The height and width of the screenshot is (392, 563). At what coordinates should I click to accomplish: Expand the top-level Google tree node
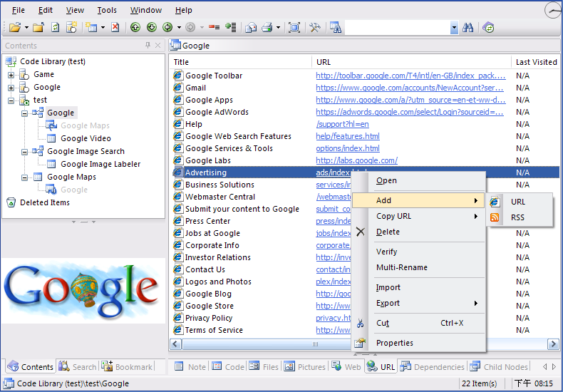(11, 88)
